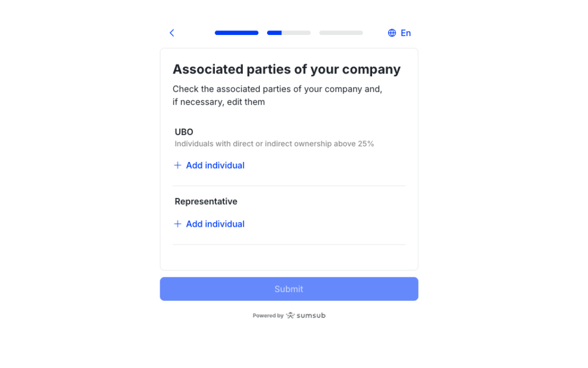Click the "sumsub" wordmark text
The height and width of the screenshot is (368, 588).
click(x=311, y=315)
